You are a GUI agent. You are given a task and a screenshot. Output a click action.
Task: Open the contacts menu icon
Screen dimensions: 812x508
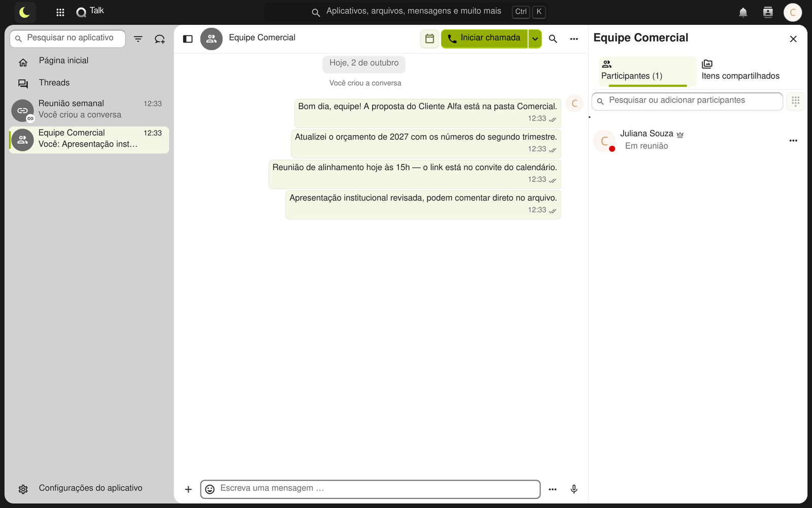click(768, 12)
